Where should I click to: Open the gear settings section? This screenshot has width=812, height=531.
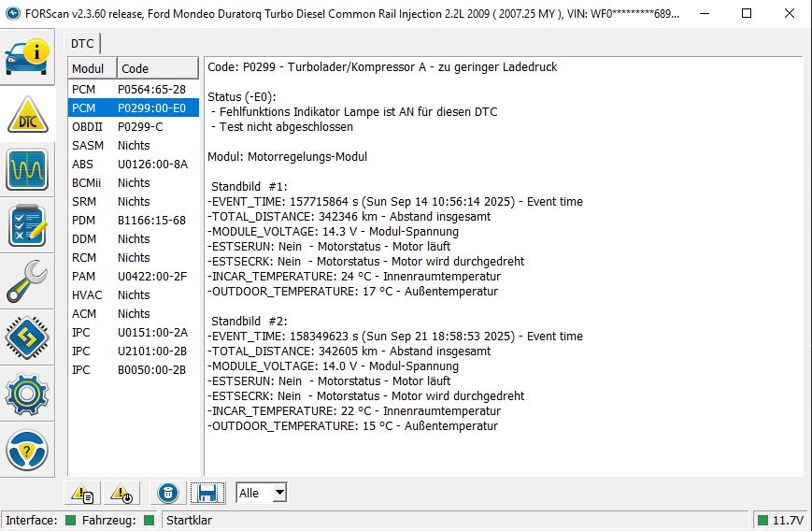(28, 395)
